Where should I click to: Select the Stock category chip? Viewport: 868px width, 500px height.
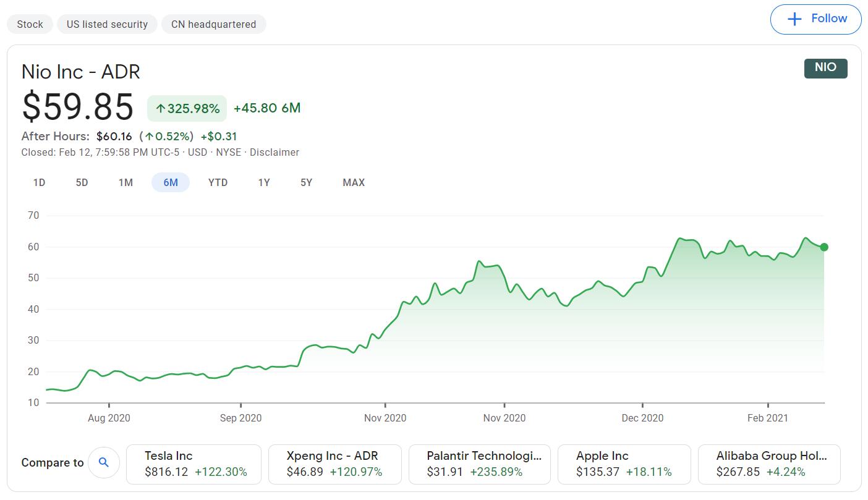pos(29,23)
